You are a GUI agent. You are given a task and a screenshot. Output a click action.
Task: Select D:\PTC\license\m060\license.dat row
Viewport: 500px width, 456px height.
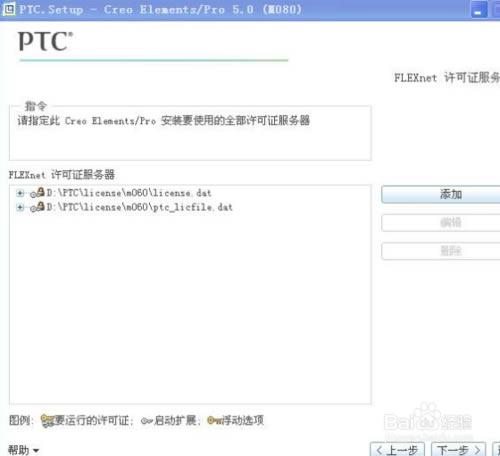coord(129,193)
